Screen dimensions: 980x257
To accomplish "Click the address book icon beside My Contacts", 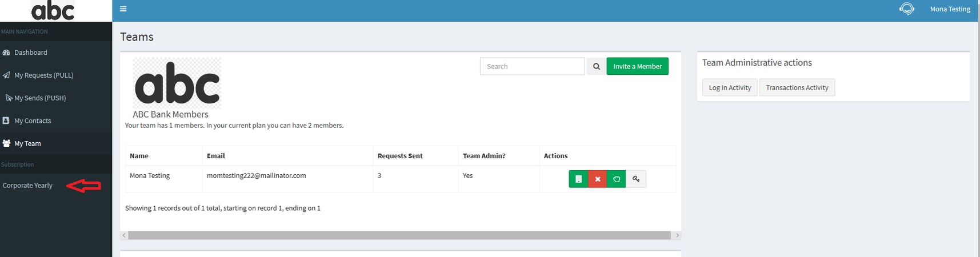I will pyautogui.click(x=6, y=121).
